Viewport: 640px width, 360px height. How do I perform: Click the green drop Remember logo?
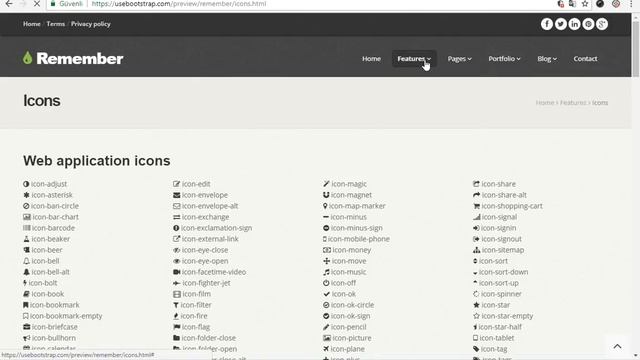(27, 58)
